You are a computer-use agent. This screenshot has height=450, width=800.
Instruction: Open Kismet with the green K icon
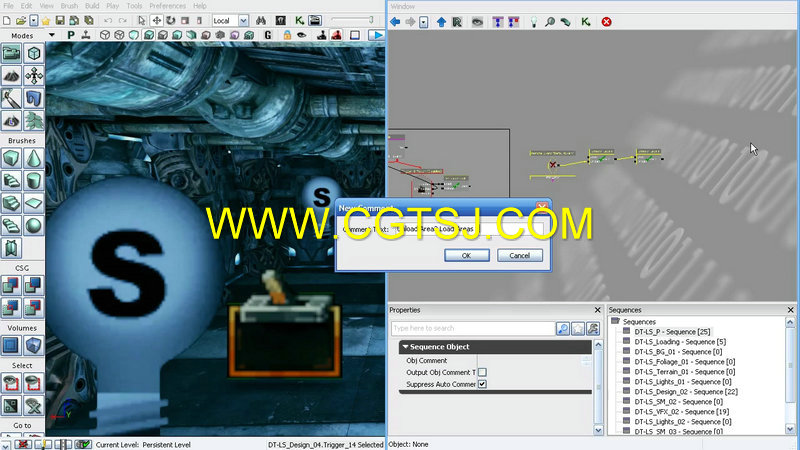tap(299, 20)
